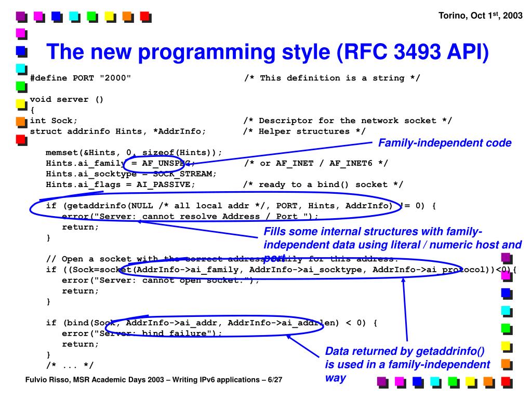Click the 'Torino, Oct 1st, 2003' date text
The height and width of the screenshot is (399, 532).
click(481, 16)
